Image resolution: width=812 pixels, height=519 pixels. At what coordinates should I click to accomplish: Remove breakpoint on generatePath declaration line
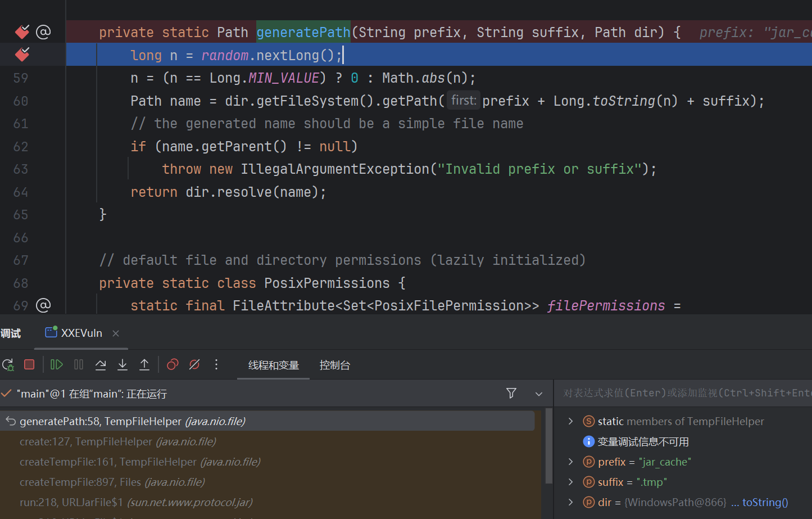[x=22, y=32]
